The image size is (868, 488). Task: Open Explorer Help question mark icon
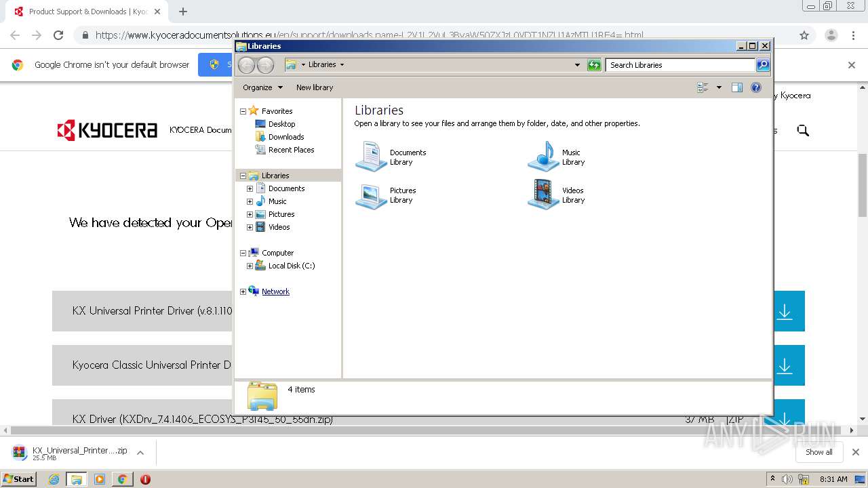756,87
